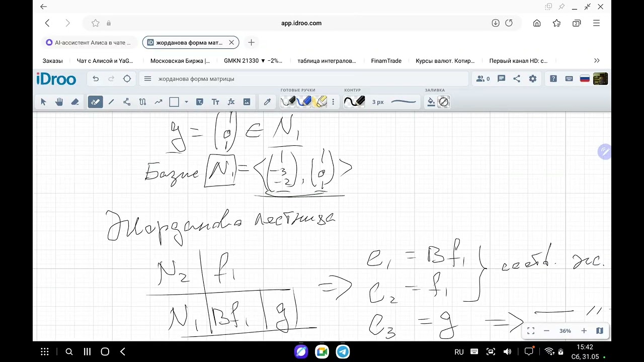Choose the yellow highlighter pen

point(320,102)
